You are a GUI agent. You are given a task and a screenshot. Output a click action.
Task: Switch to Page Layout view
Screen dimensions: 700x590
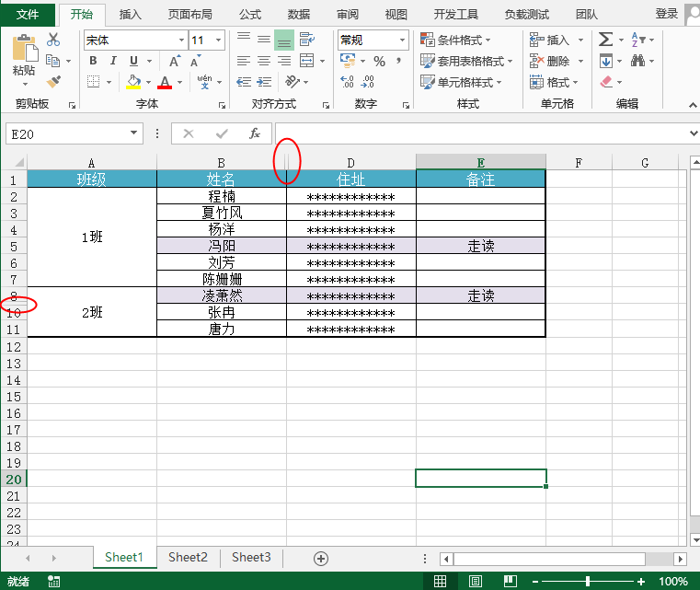[x=476, y=581]
